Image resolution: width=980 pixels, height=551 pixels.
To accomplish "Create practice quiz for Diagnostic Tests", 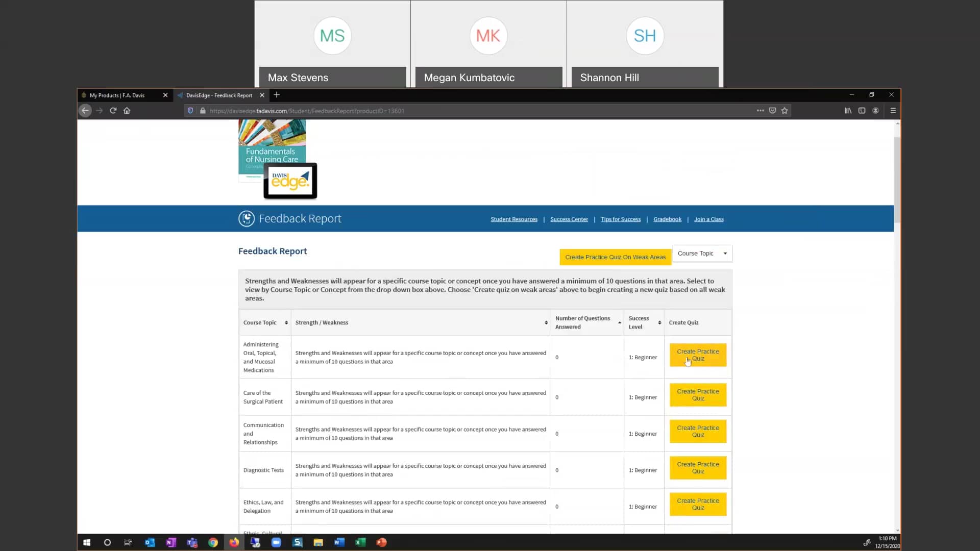I will pos(698,468).
